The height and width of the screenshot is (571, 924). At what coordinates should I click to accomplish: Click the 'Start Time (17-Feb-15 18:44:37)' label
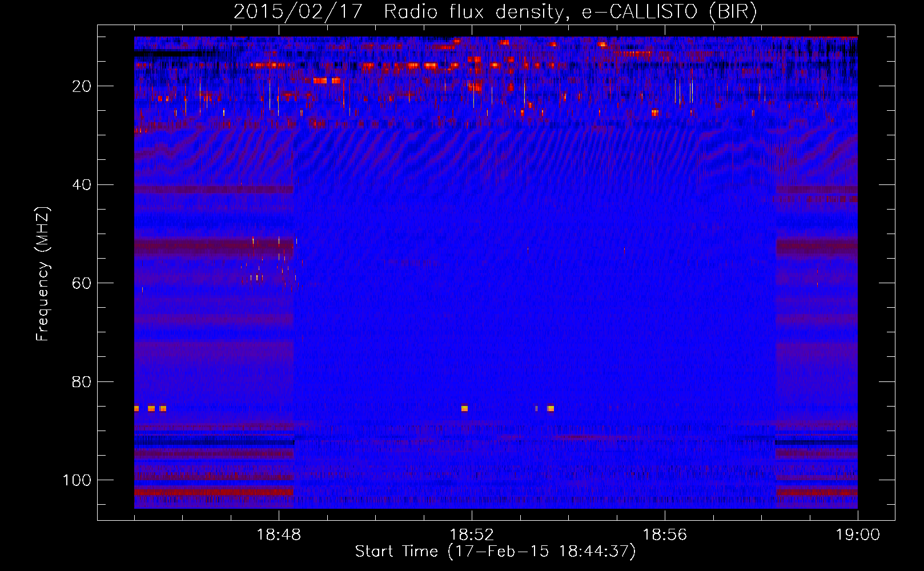[x=495, y=552]
